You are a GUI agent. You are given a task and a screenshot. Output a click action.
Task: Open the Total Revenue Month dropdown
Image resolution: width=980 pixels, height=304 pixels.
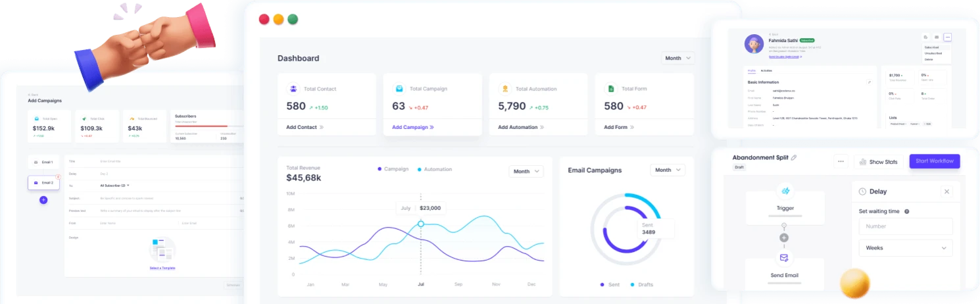[x=526, y=171]
